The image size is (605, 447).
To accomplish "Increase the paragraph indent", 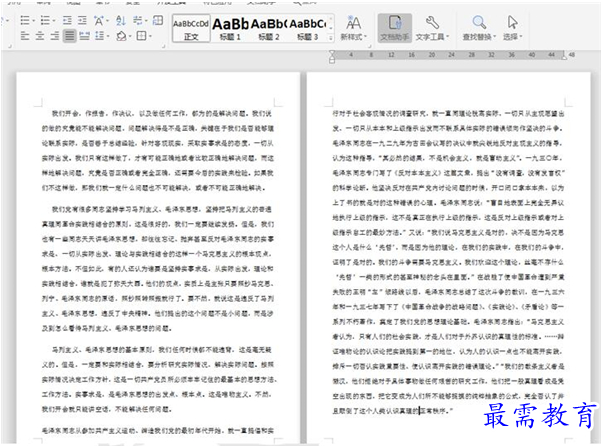I will click(82, 20).
